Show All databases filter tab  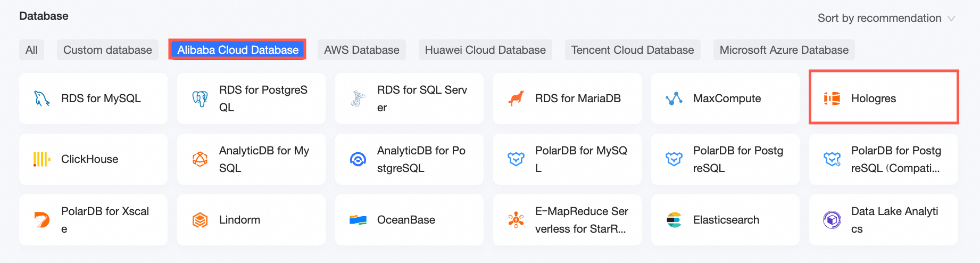(31, 50)
